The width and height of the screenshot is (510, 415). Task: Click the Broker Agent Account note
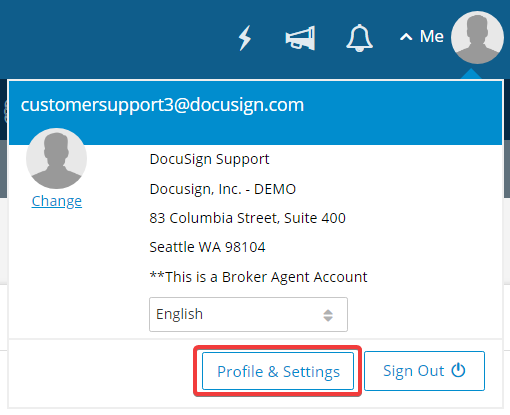click(x=258, y=277)
